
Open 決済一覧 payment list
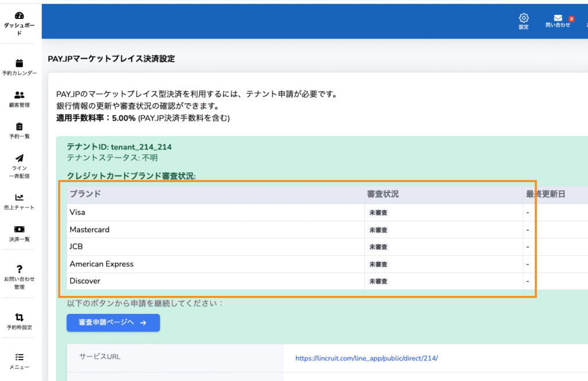(19, 233)
